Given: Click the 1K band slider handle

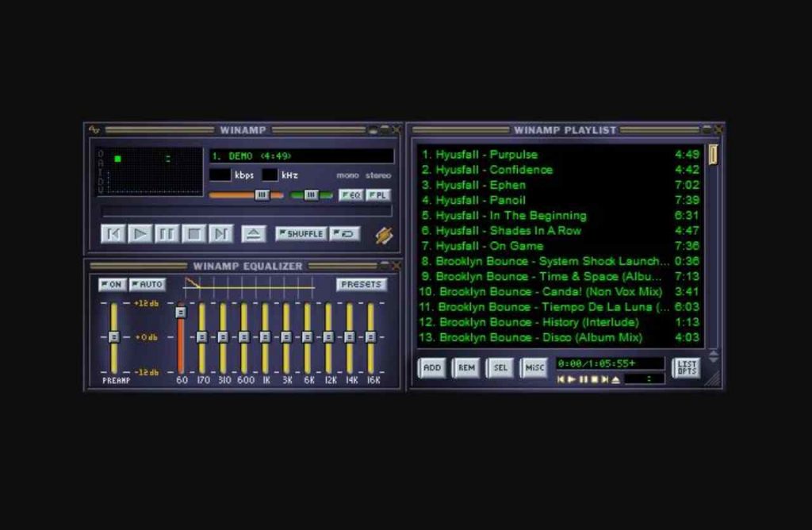Looking at the screenshot, I should 265,337.
